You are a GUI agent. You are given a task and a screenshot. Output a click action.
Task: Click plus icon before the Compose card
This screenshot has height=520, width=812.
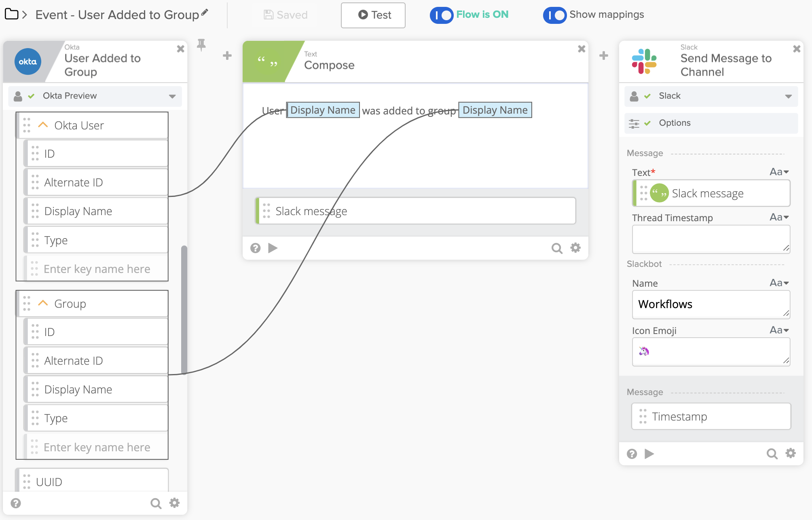pyautogui.click(x=227, y=56)
